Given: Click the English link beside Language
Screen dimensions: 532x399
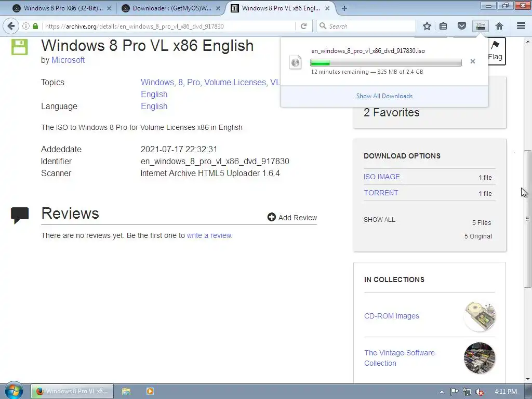Looking at the screenshot, I should pos(154,106).
